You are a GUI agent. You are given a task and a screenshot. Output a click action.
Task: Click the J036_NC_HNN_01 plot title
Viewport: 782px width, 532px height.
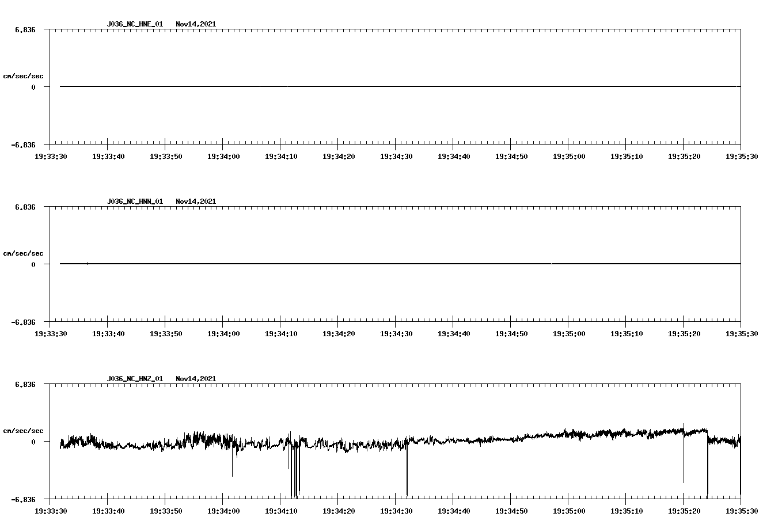coord(135,202)
